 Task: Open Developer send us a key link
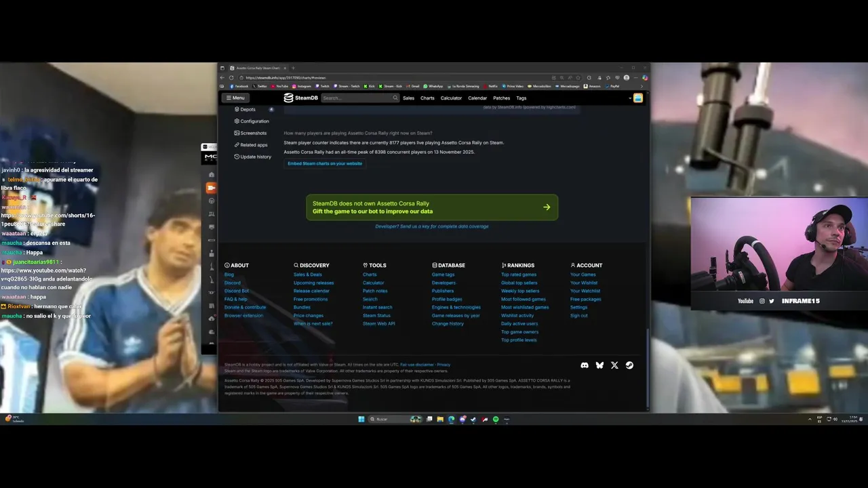coord(432,226)
